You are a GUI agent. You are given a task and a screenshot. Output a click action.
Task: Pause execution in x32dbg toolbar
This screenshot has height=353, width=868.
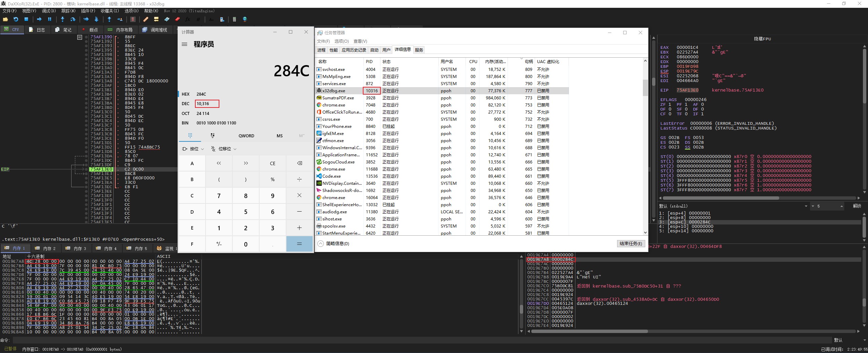click(x=50, y=19)
